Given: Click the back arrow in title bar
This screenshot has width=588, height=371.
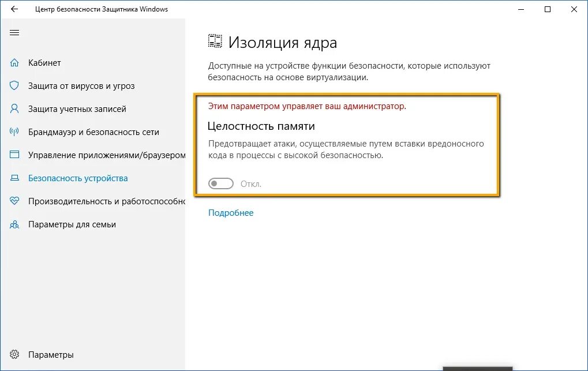Looking at the screenshot, I should click(14, 9).
